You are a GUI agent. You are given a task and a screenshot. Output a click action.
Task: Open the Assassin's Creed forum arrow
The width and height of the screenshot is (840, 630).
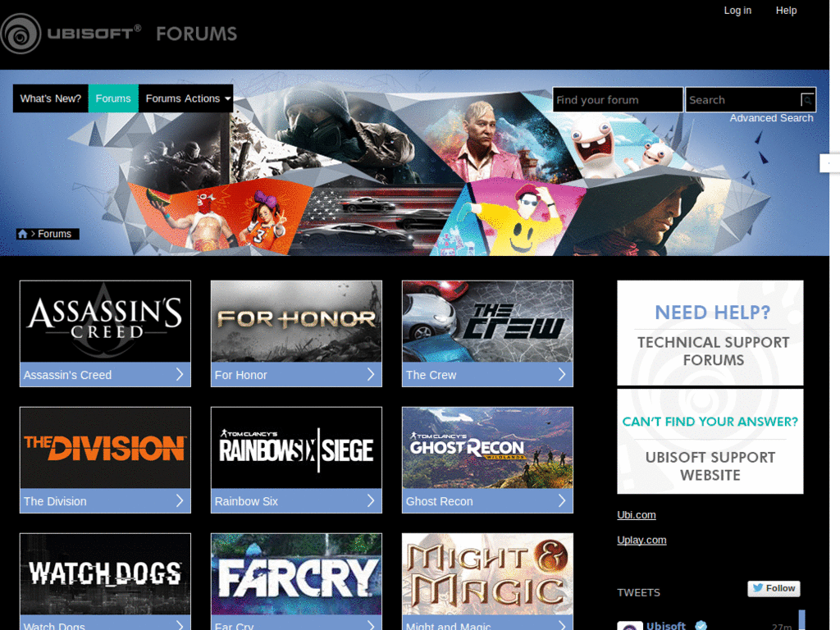click(x=180, y=374)
